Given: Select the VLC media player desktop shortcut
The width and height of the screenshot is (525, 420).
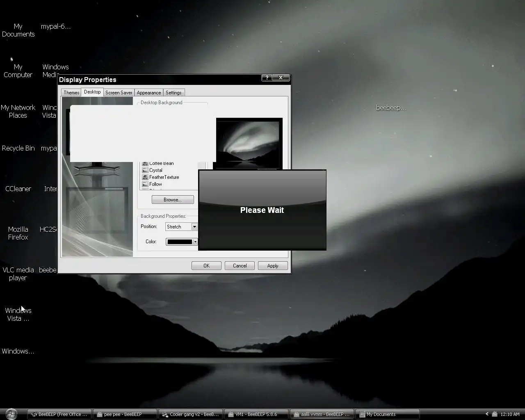Looking at the screenshot, I should 18,274.
